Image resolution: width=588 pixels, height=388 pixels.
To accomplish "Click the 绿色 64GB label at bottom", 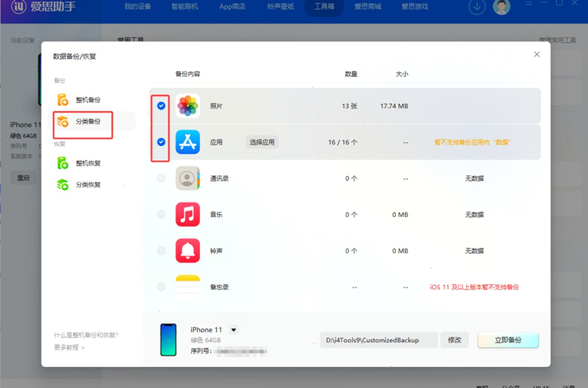I will click(206, 340).
